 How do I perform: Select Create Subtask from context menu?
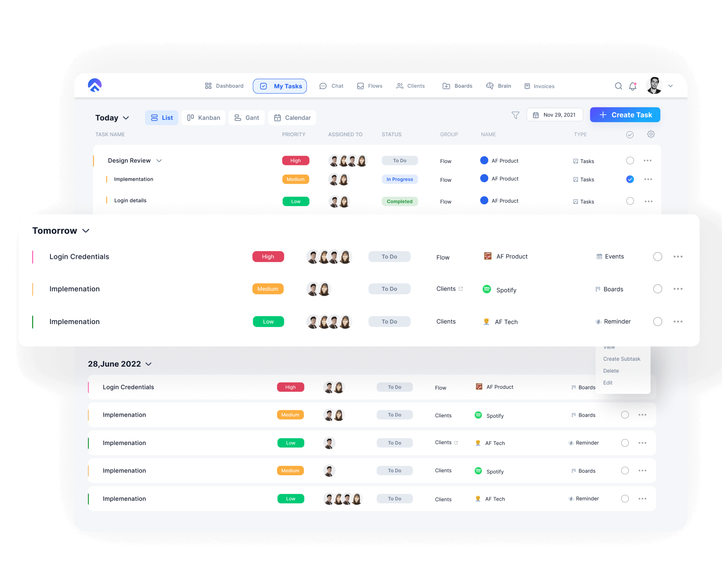(x=622, y=359)
